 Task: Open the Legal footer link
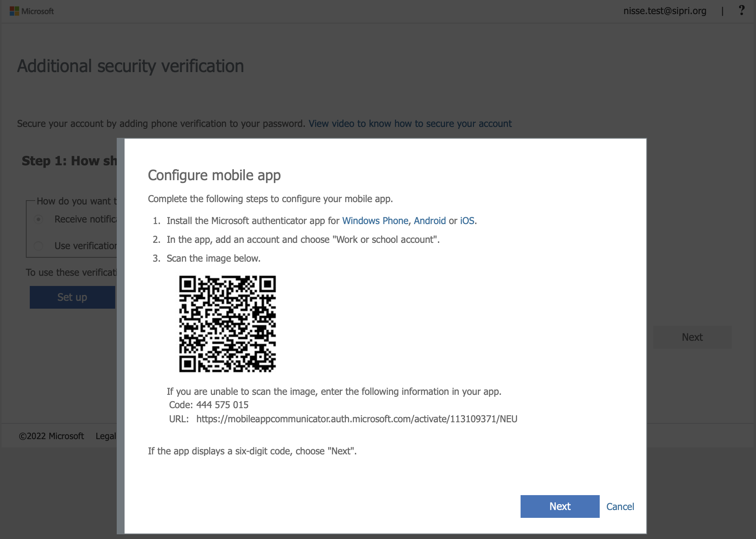[106, 436]
